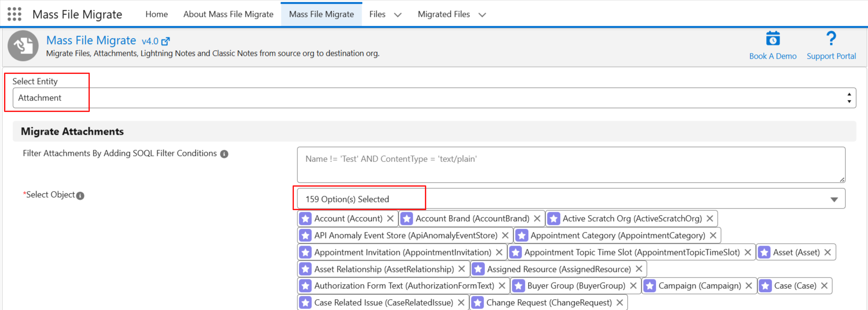Click the Case (Case) pill label

click(795, 286)
